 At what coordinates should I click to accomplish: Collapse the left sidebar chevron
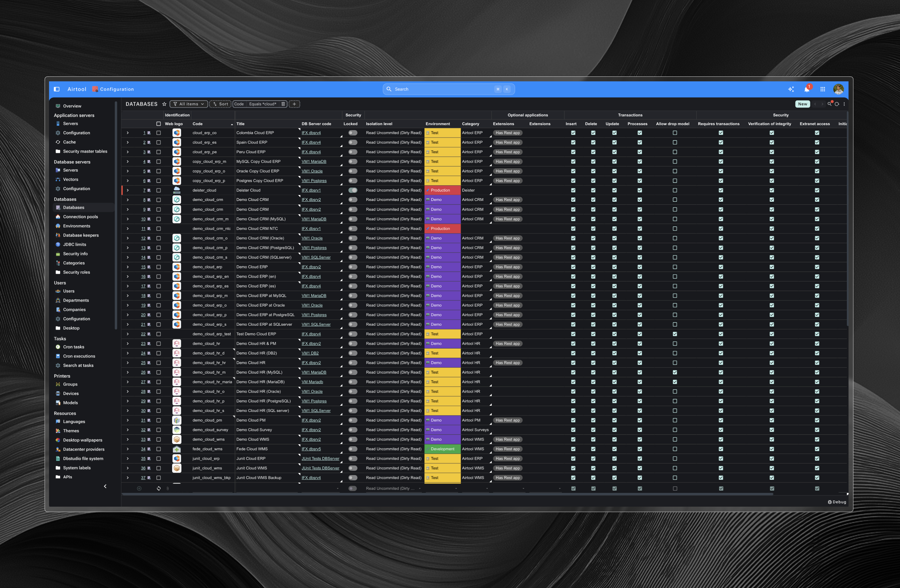click(x=105, y=487)
